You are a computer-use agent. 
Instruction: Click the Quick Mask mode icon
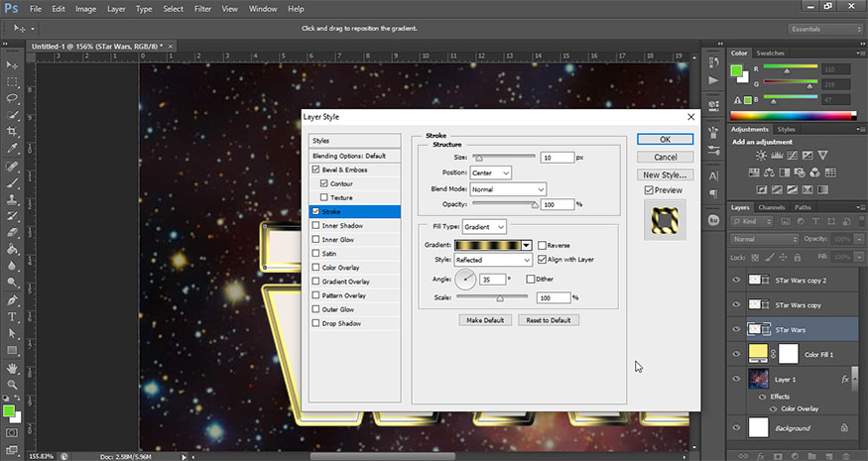[12, 432]
